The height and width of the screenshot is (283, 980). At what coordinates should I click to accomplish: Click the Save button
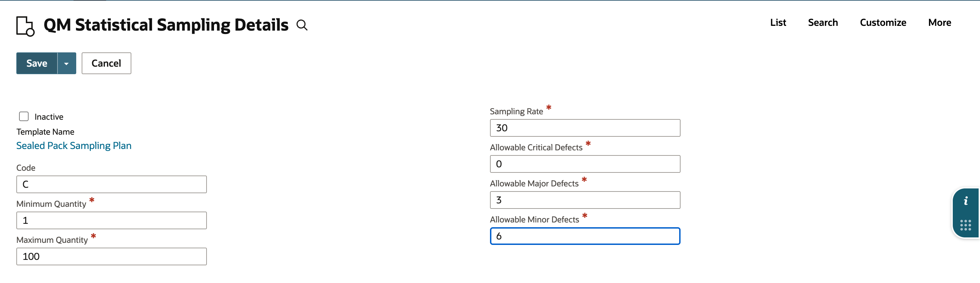(37, 63)
